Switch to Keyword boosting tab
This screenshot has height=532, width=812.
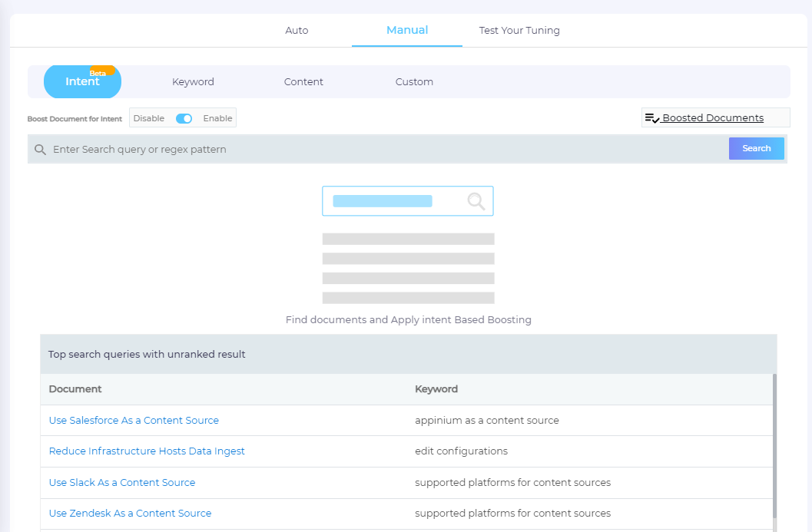pos(193,82)
